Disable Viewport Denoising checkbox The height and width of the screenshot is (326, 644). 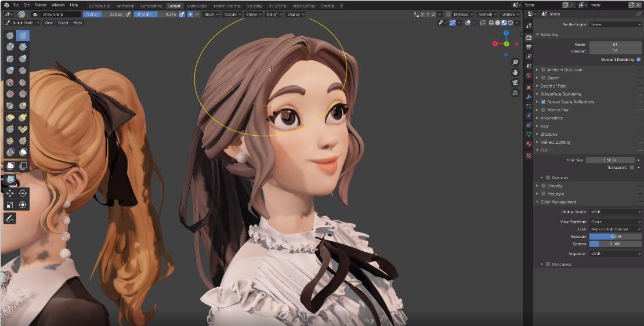click(638, 59)
